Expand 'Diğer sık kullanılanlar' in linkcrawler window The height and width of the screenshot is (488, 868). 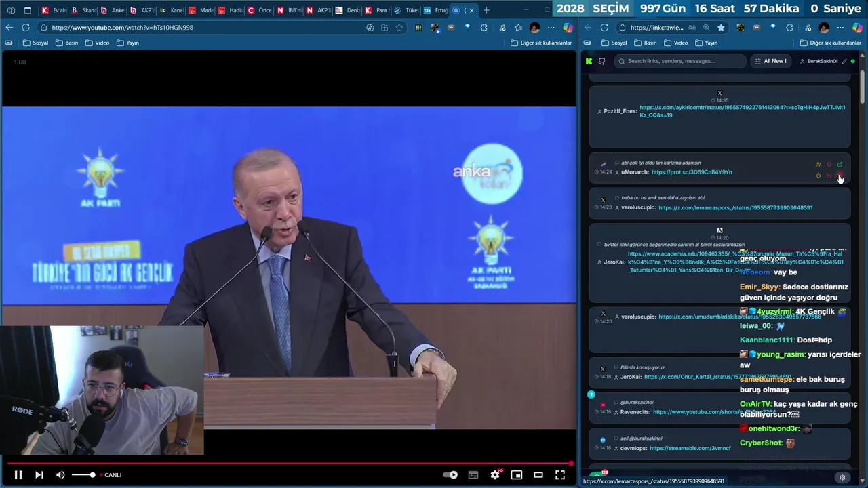point(831,43)
